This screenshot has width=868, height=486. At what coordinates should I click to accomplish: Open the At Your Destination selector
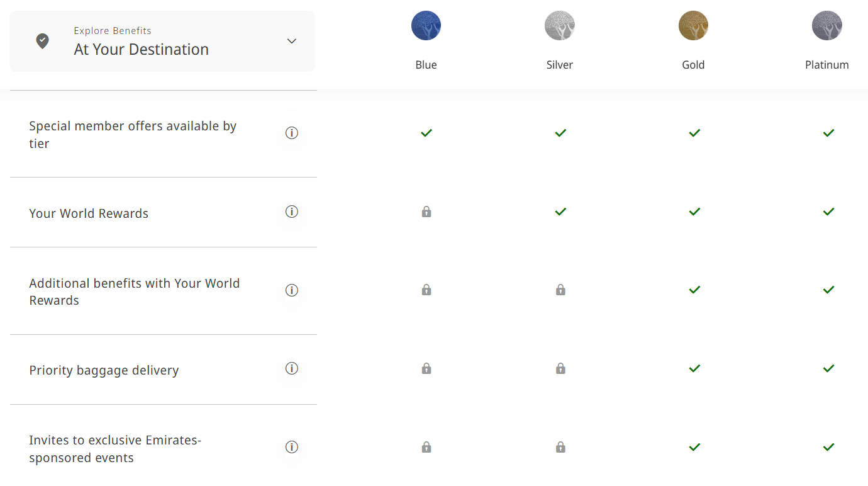pos(162,41)
